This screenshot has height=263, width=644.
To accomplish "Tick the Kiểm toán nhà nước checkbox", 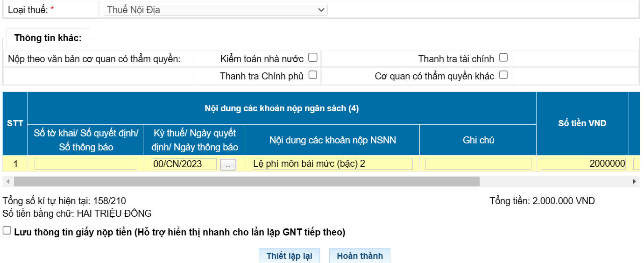I will (313, 57).
